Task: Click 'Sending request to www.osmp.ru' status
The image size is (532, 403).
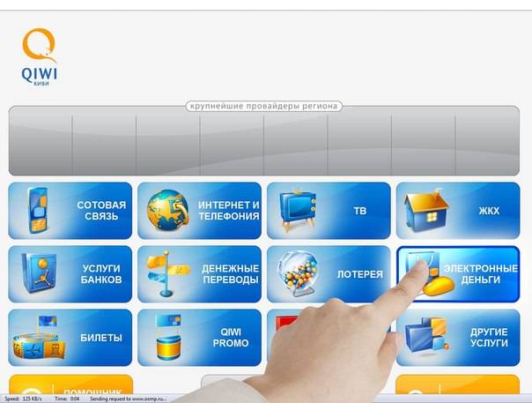Action: [x=129, y=399]
